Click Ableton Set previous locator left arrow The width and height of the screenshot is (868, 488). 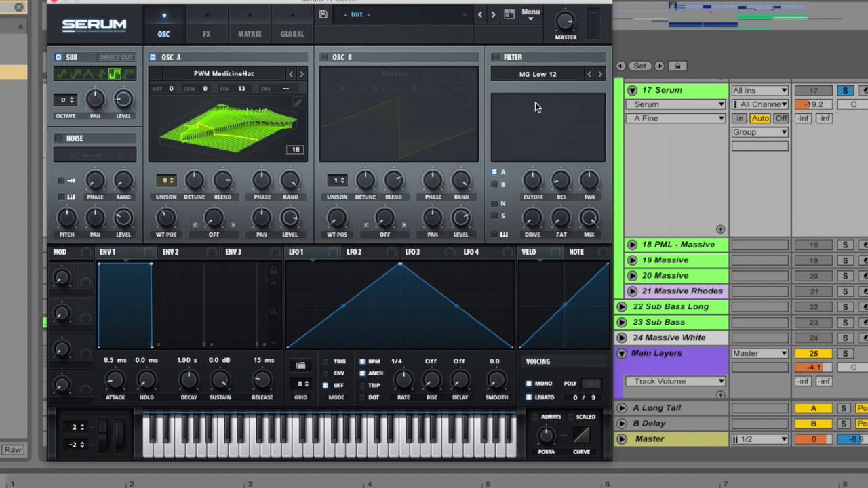click(620, 66)
